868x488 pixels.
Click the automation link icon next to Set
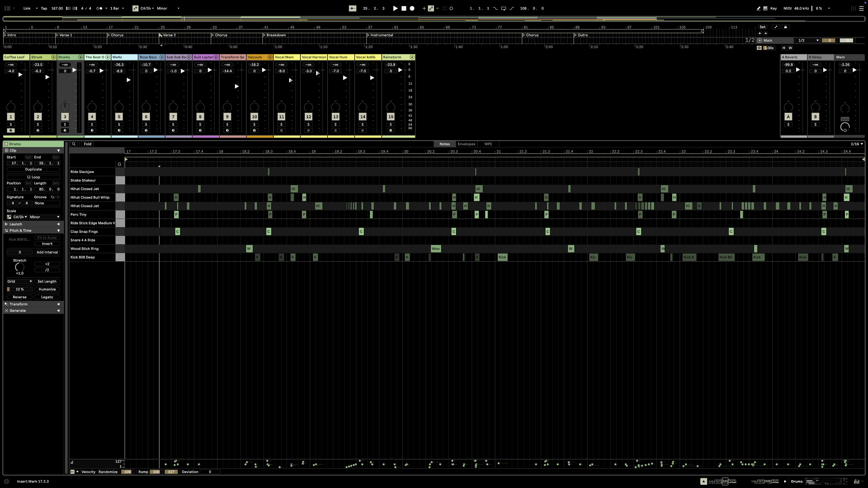pos(776,27)
